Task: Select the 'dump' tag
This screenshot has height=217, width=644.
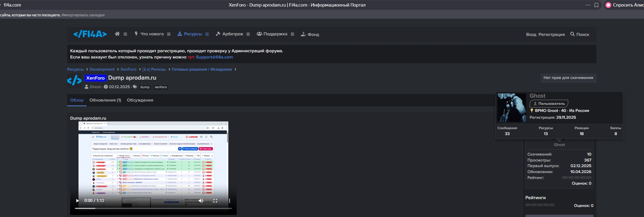Action: [145, 87]
